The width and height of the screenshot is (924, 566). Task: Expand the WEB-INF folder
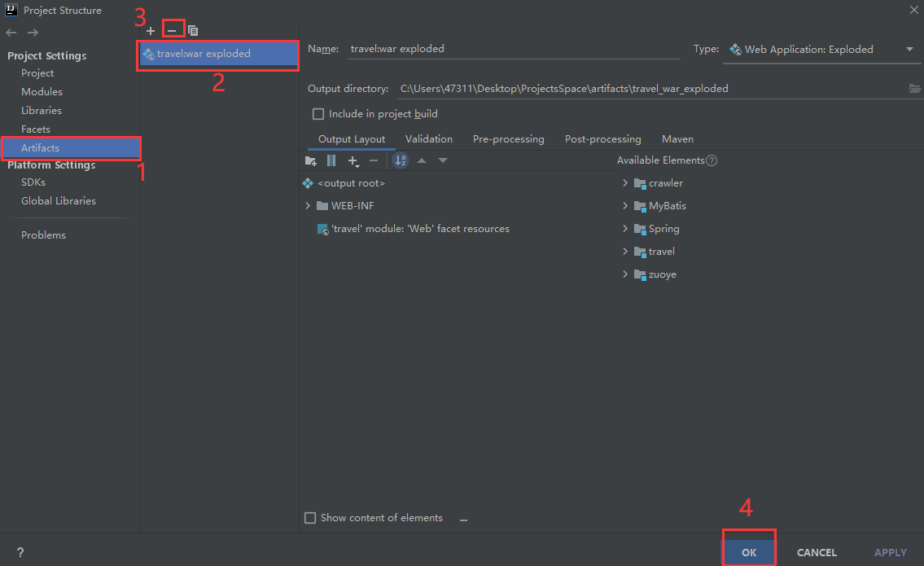pyautogui.click(x=309, y=205)
